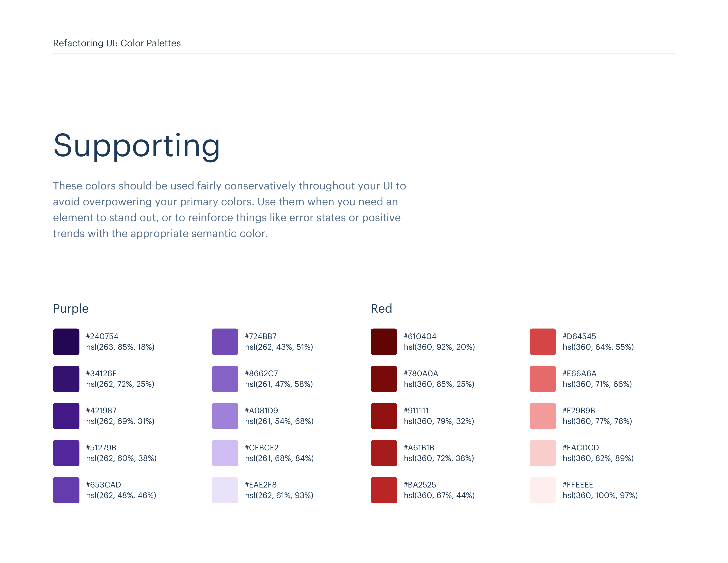Choose the palest purple swatch #EAE2F8
728x563 pixels.
click(225, 490)
